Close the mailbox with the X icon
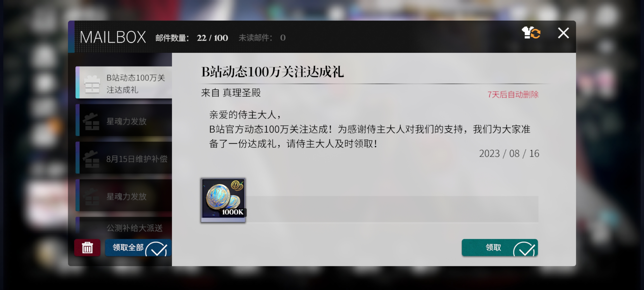Image resolution: width=644 pixels, height=290 pixels. point(563,33)
